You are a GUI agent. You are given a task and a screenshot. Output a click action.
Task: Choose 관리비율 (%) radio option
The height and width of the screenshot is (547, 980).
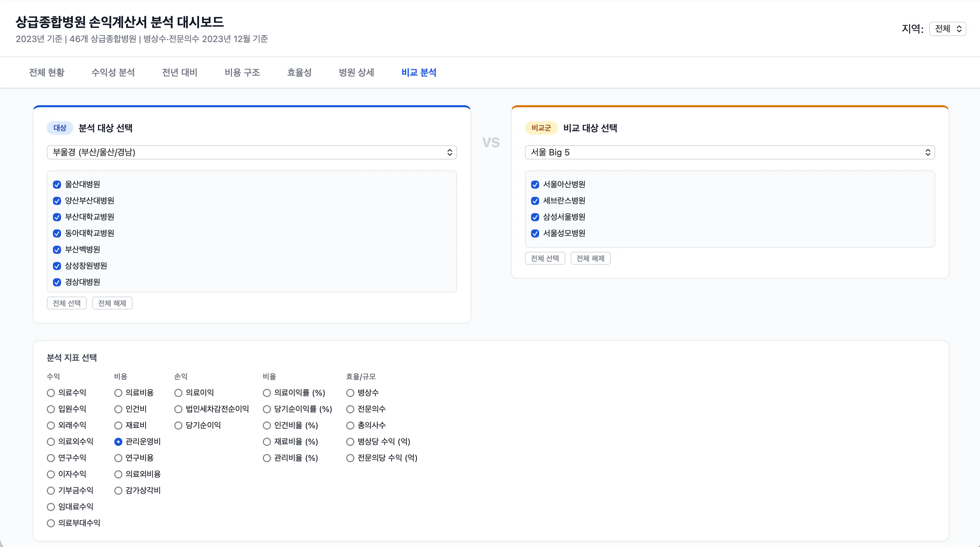point(267,458)
